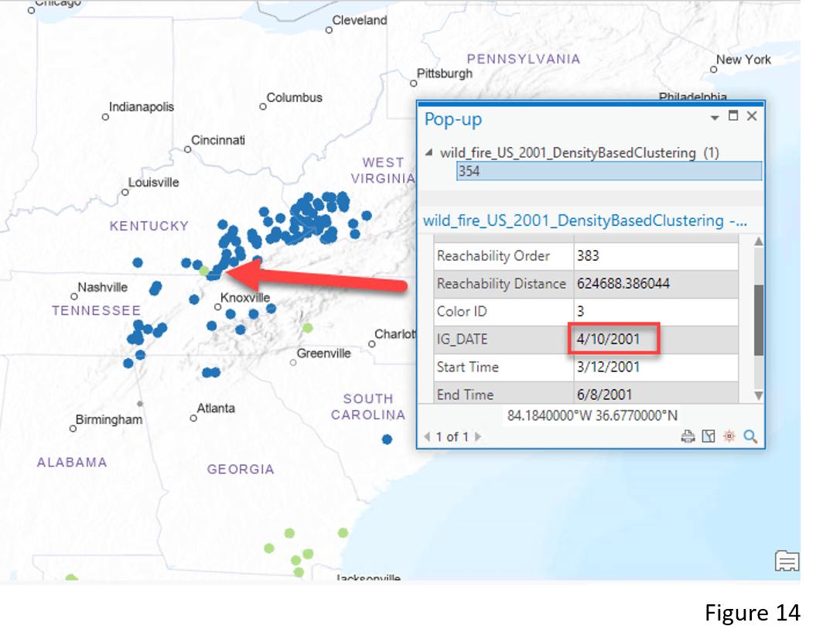Click the Color ID value 3
The width and height of the screenshot is (840, 643).
[581, 311]
